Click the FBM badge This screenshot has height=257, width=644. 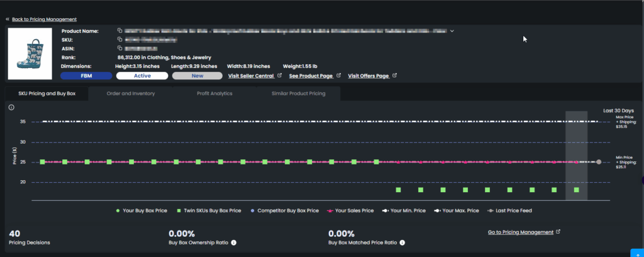coord(86,76)
